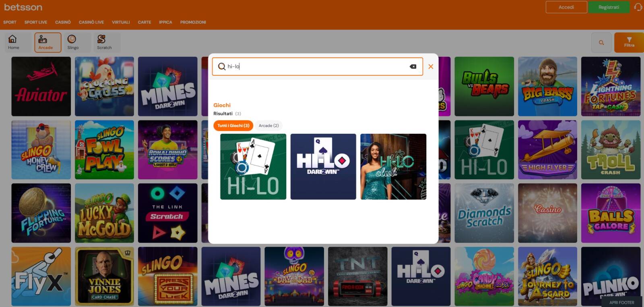Click inside the hi-lo search field
The image size is (644, 307).
[314, 66]
